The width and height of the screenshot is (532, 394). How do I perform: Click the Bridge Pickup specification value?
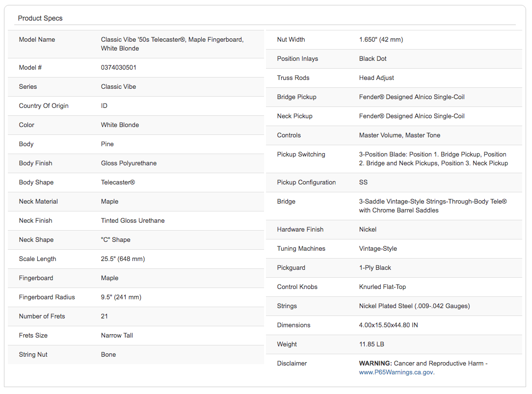(412, 97)
